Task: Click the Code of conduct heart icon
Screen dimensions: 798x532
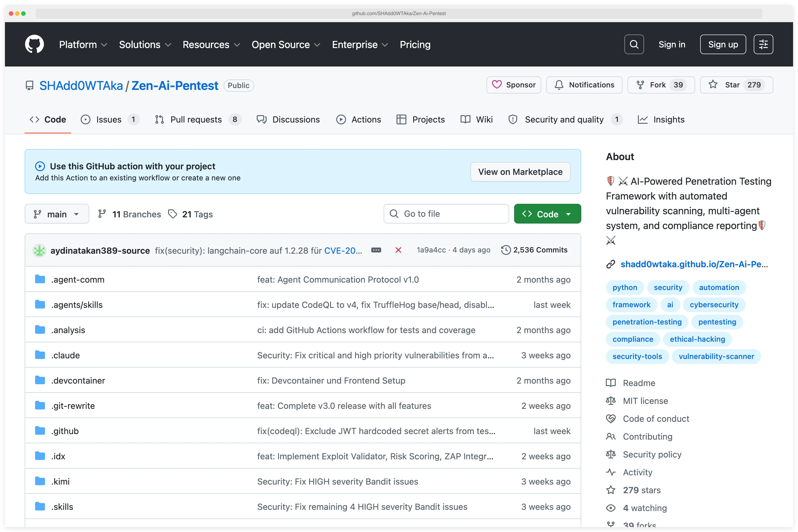Action: click(611, 419)
